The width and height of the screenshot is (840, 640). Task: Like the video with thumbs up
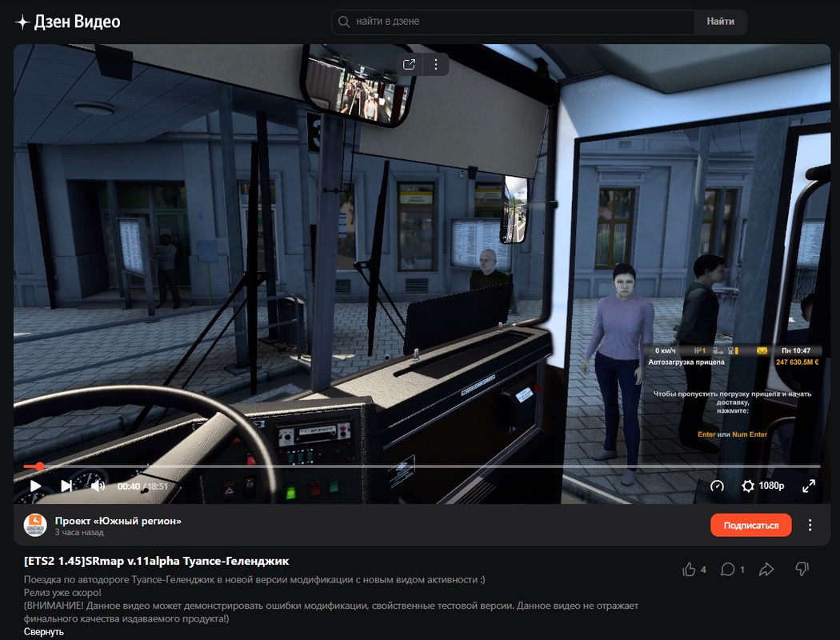pyautogui.click(x=689, y=570)
